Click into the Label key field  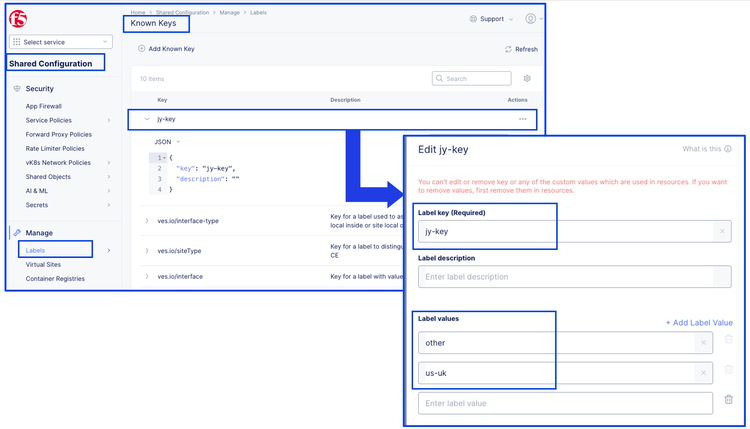[x=574, y=231]
